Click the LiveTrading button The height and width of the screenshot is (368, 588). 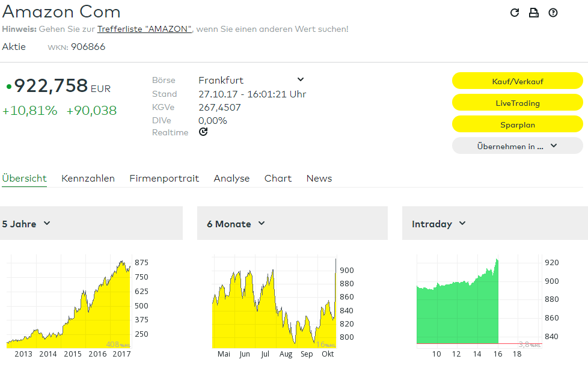[x=518, y=103]
